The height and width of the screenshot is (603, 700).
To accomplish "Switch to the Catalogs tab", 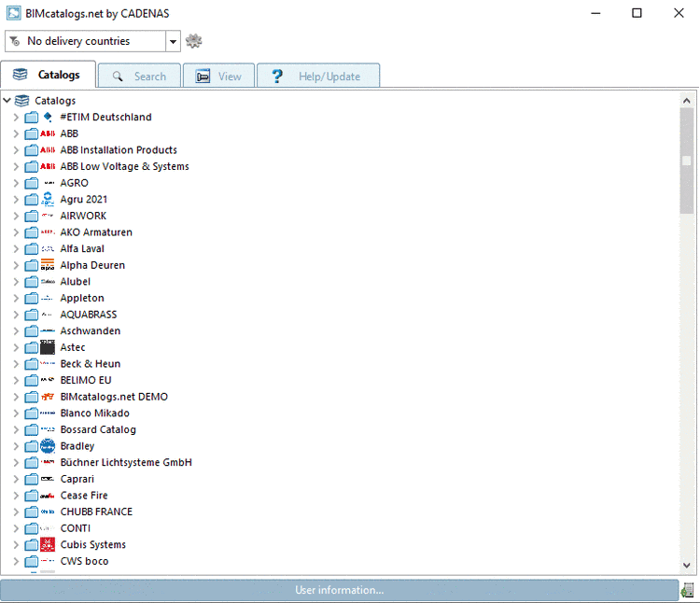I will (48, 75).
